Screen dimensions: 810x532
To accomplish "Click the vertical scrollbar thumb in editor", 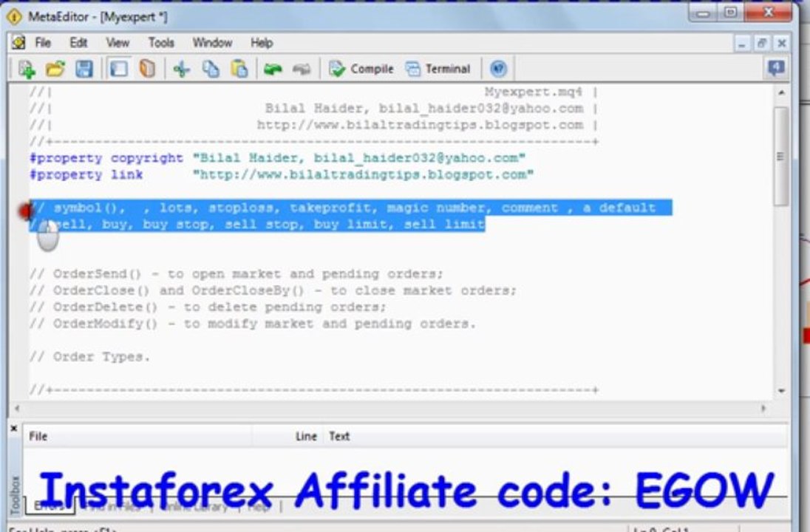I will coord(781,156).
